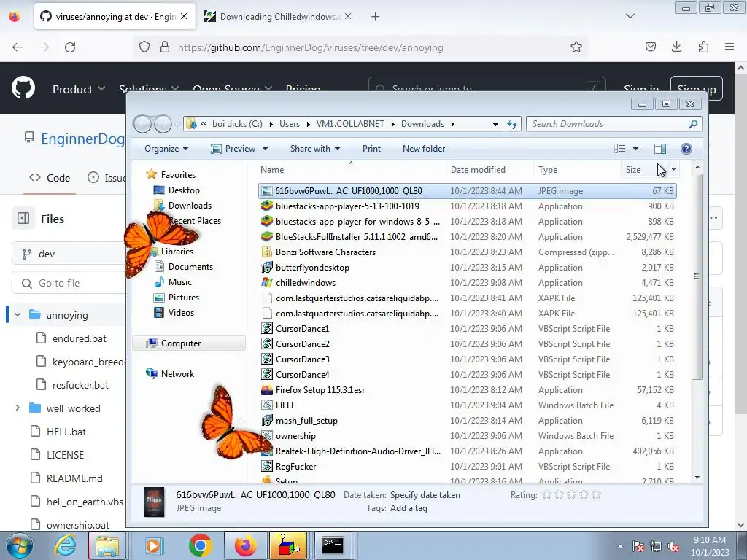Expand the well_worked folder in GitHub tree
The width and height of the screenshot is (747, 560).
point(18,408)
